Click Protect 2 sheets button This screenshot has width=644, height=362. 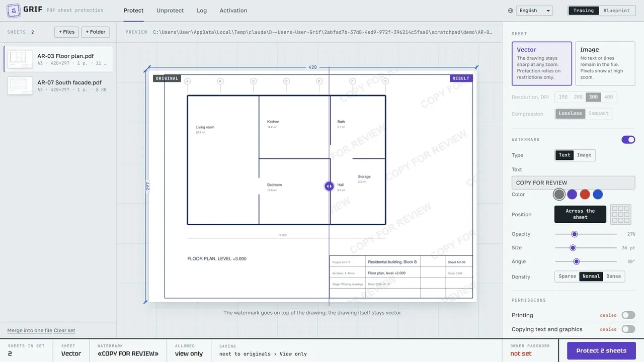coord(601,350)
